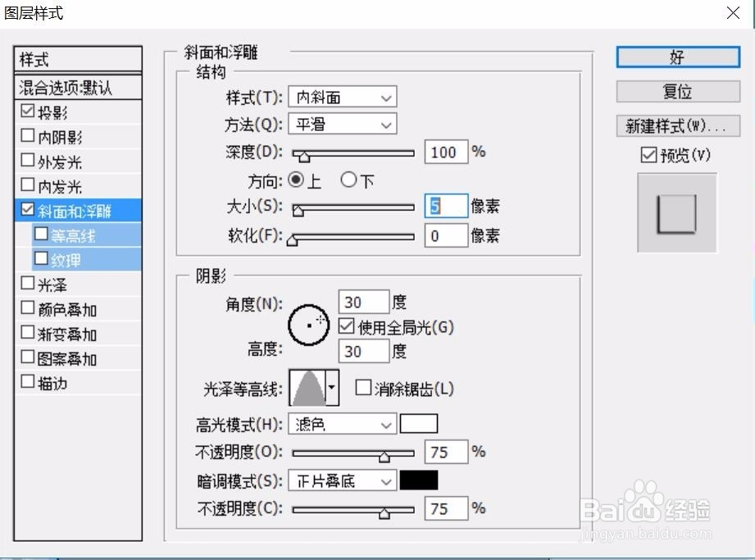Close the 图层样式 dialog
The height and width of the screenshot is (560, 755).
(733, 12)
